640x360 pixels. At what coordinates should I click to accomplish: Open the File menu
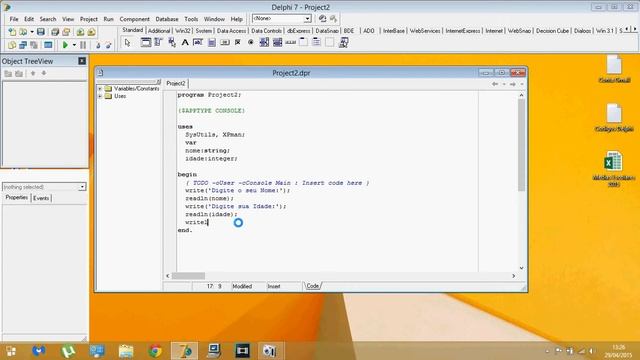coord(14,19)
